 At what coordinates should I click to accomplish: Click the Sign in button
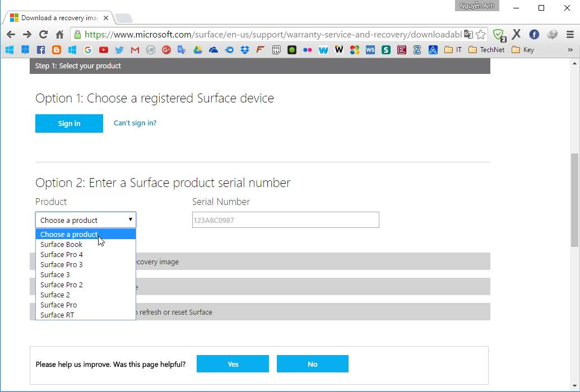tap(69, 123)
